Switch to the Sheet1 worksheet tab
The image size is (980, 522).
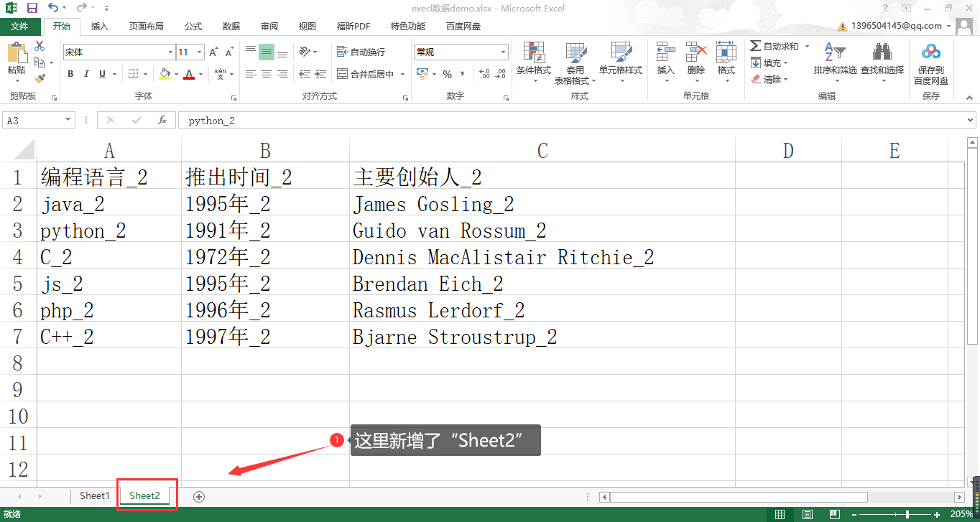(x=95, y=495)
